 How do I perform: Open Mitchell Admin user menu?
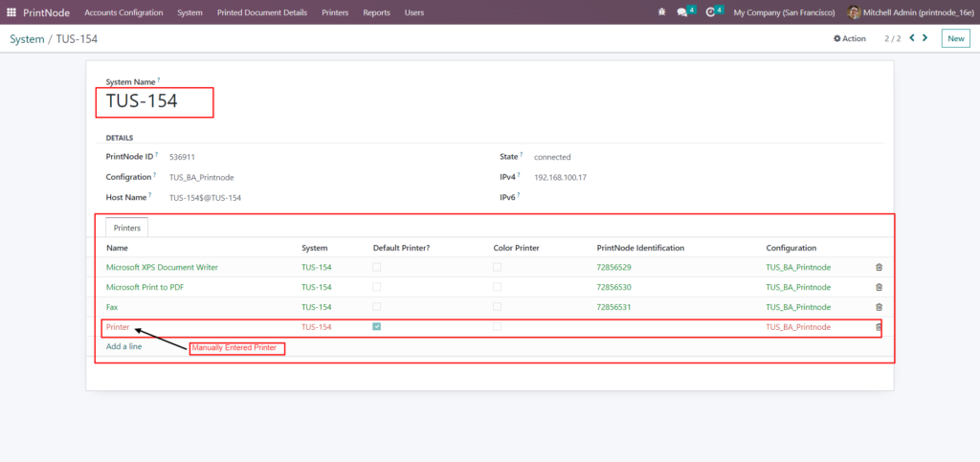pos(909,12)
